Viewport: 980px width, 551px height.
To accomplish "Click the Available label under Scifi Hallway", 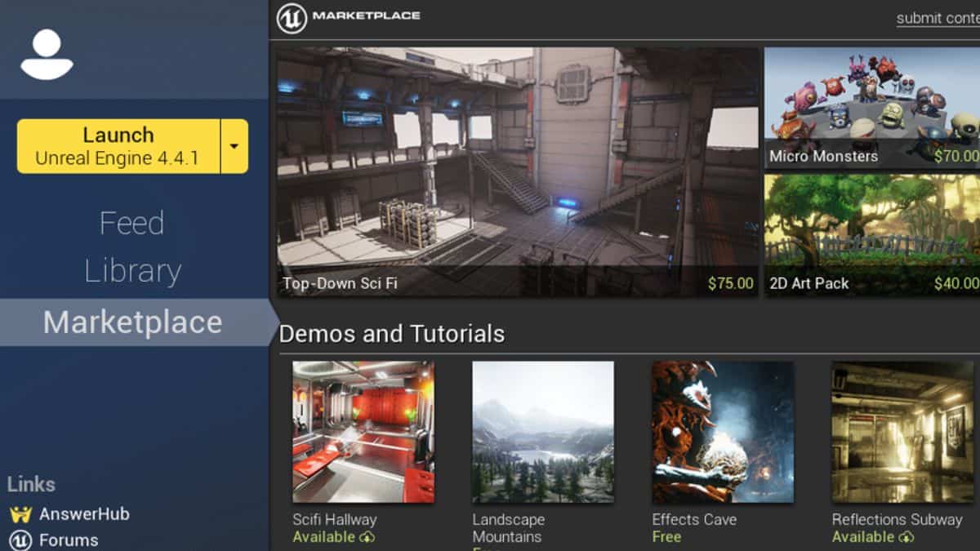I will coord(323,537).
